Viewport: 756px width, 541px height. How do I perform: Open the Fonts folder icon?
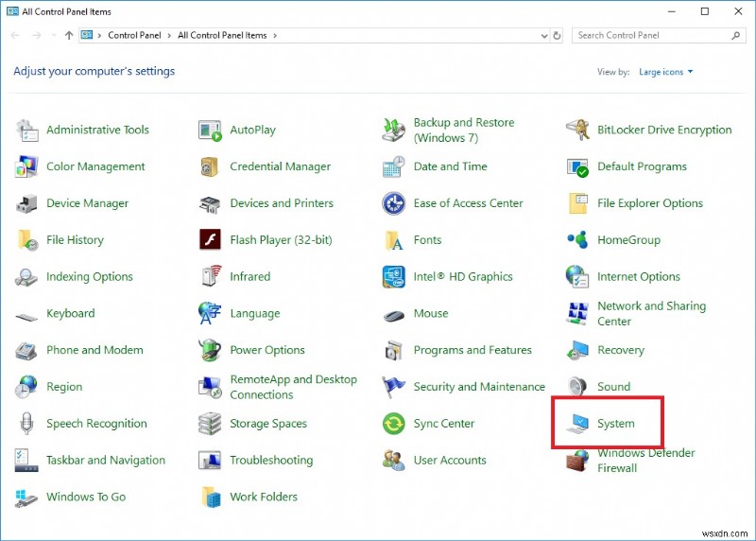pyautogui.click(x=394, y=240)
